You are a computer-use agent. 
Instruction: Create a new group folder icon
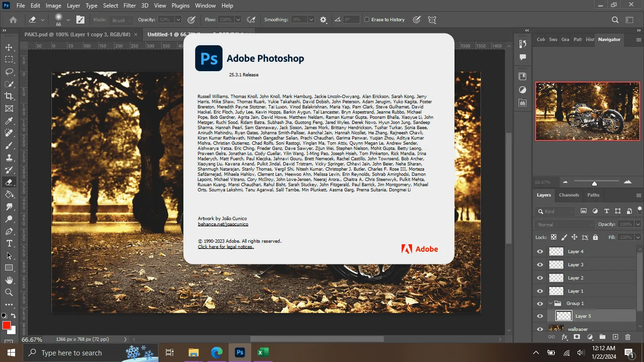point(602,337)
